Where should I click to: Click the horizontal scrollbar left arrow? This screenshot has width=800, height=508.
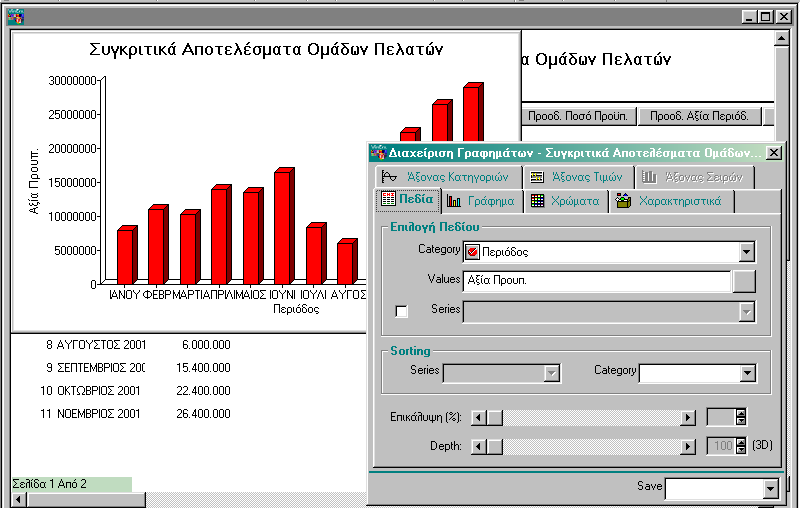click(19, 500)
